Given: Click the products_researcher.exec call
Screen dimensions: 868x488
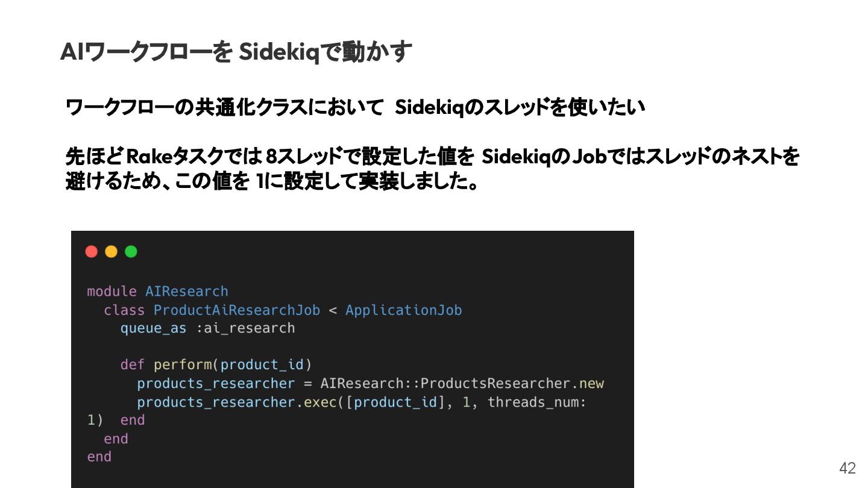Looking at the screenshot, I should 237,402.
